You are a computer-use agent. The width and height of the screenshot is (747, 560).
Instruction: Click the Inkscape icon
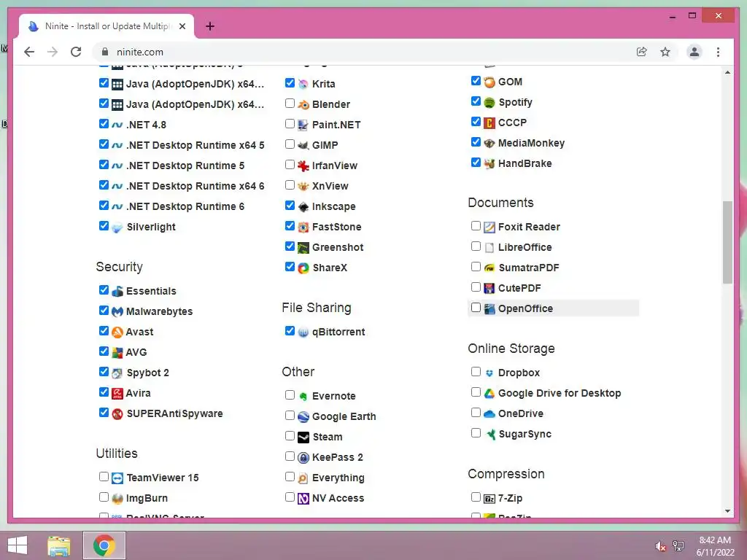click(x=303, y=207)
